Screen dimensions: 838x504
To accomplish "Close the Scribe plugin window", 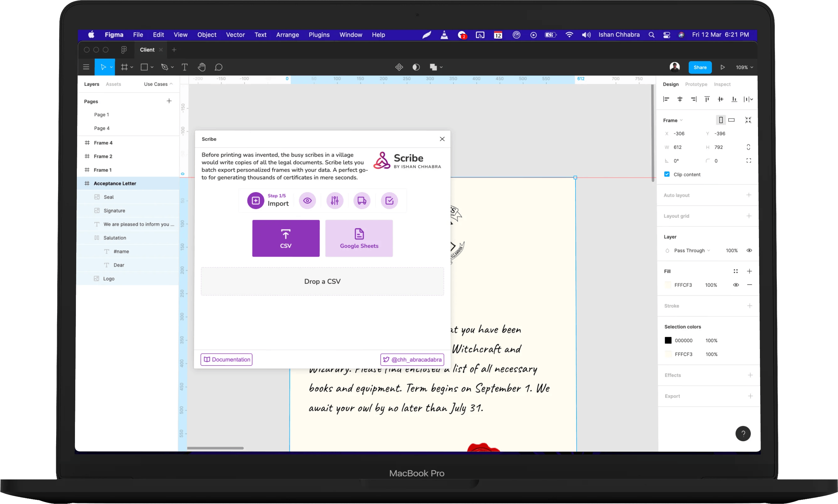I will click(x=442, y=139).
